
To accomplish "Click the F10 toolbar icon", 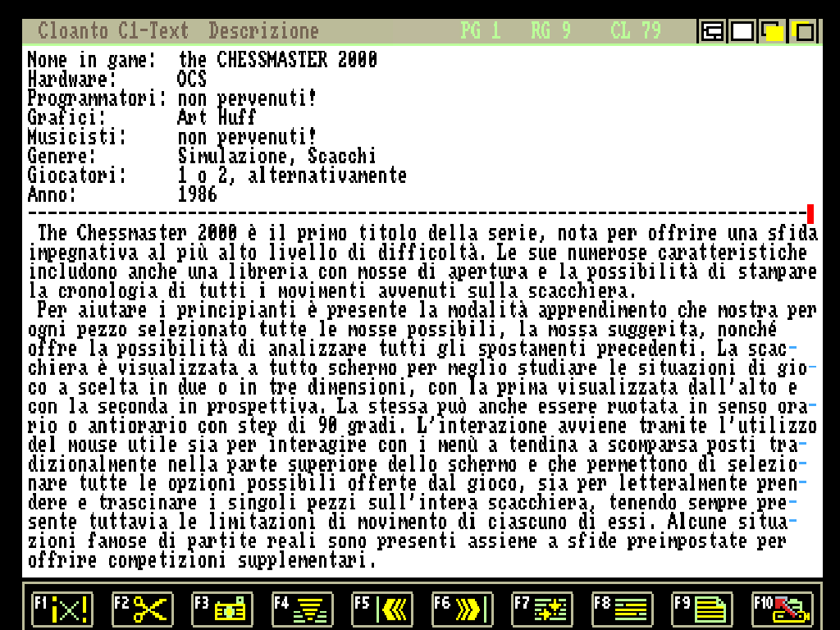I will coord(782,609).
